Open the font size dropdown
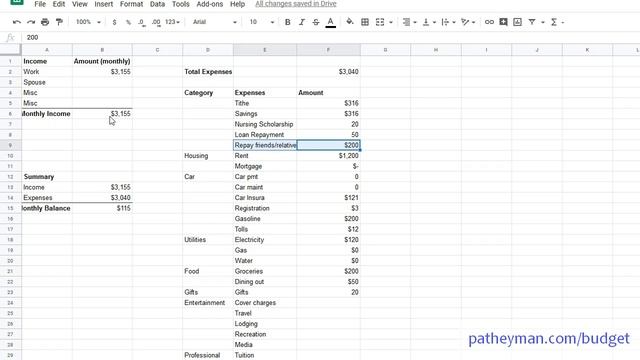 (262, 22)
